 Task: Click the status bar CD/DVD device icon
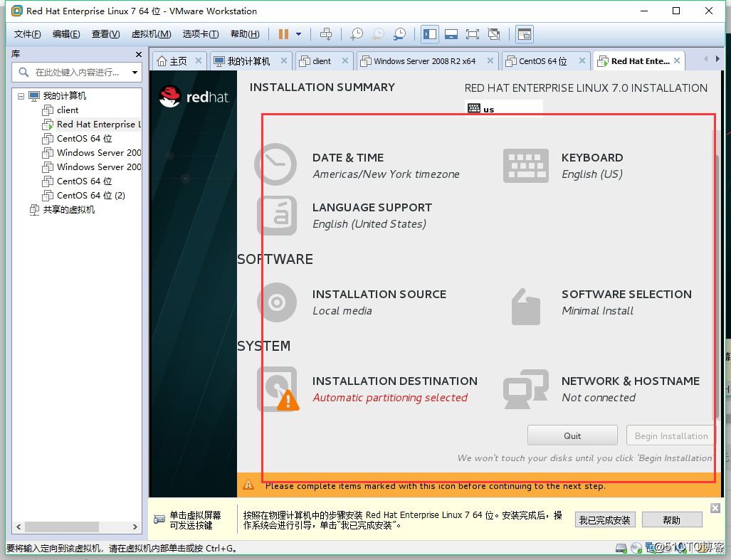tap(636, 549)
